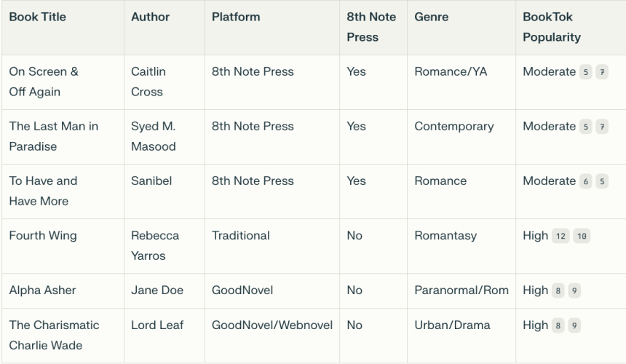This screenshot has width=626, height=364.
Task: Select the Rebecca Yarros author cell
Action: tap(164, 246)
